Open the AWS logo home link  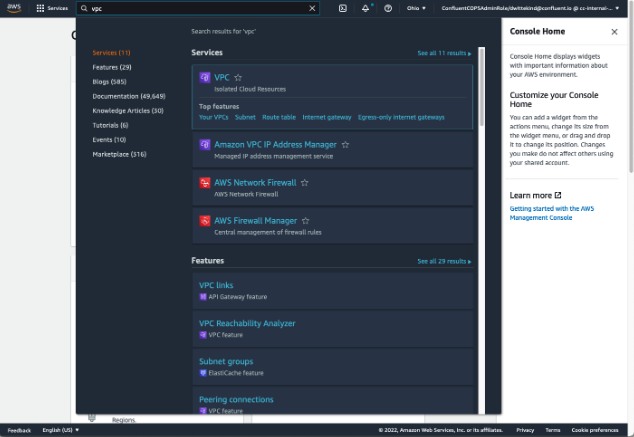click(x=14, y=8)
